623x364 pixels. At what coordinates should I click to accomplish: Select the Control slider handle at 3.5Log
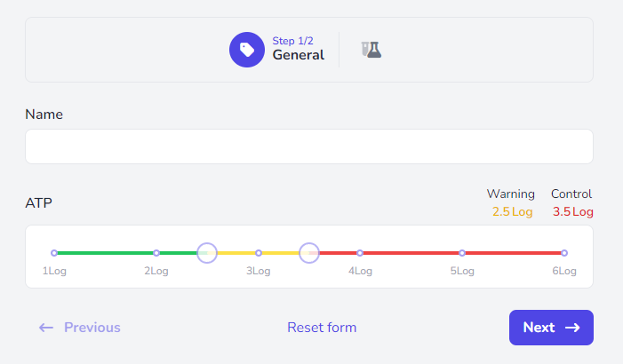pyautogui.click(x=309, y=253)
